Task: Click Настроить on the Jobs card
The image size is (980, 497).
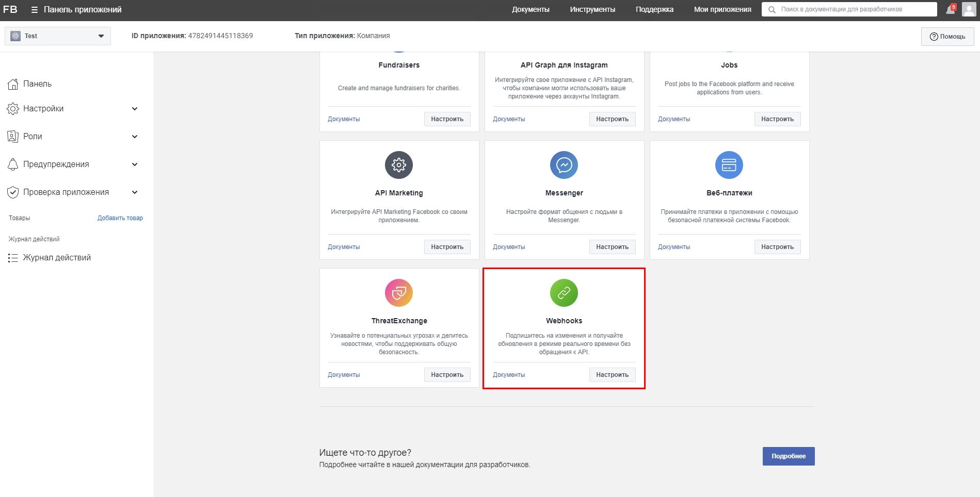Action: [x=778, y=119]
